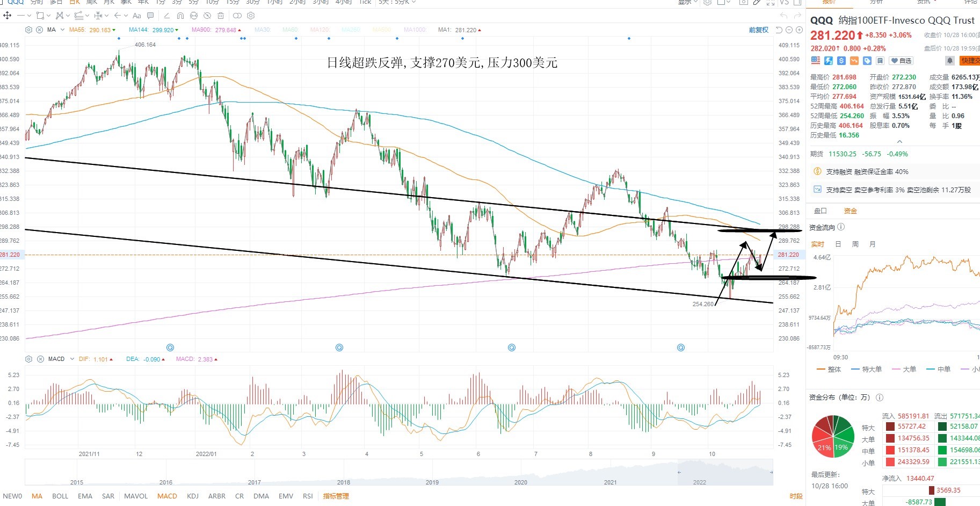
Task: Click the blue lightning bolt icon
Action: click(x=829, y=61)
